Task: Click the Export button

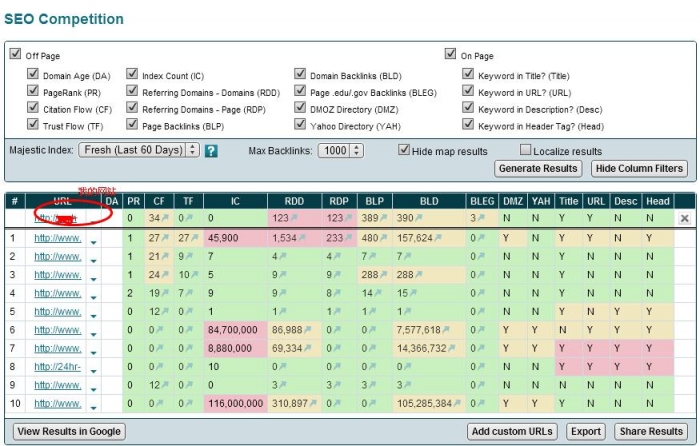Action: click(x=586, y=431)
